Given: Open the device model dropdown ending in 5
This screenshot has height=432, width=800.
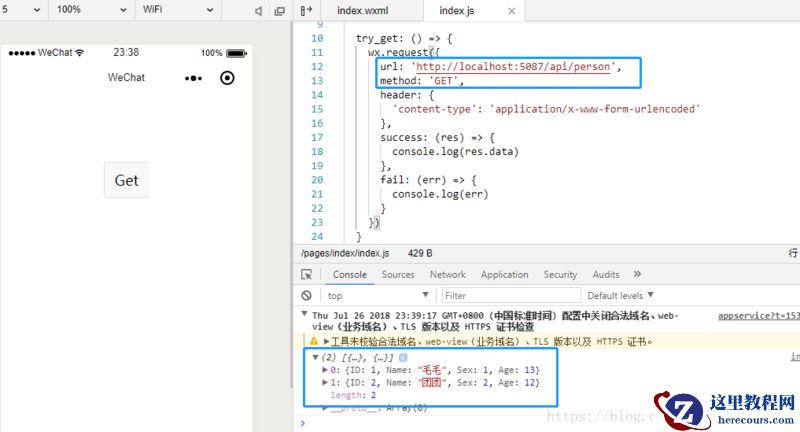Looking at the screenshot, I should tap(21, 9).
